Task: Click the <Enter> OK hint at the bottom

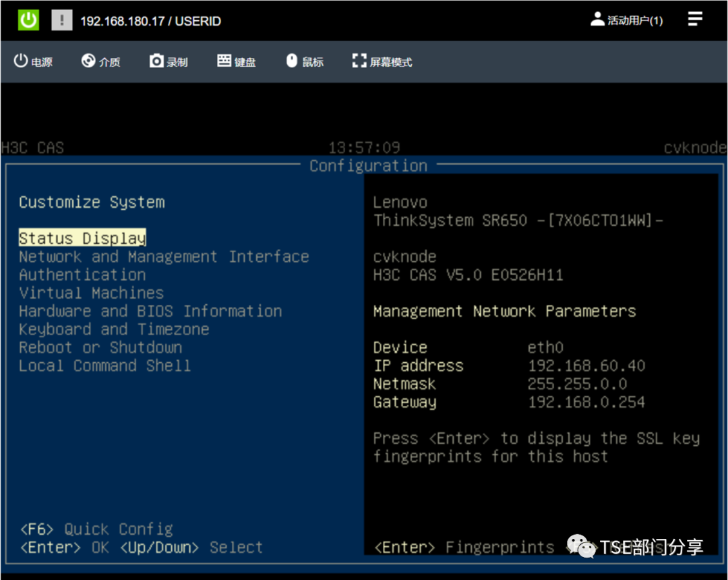Action: pyautogui.click(x=64, y=547)
